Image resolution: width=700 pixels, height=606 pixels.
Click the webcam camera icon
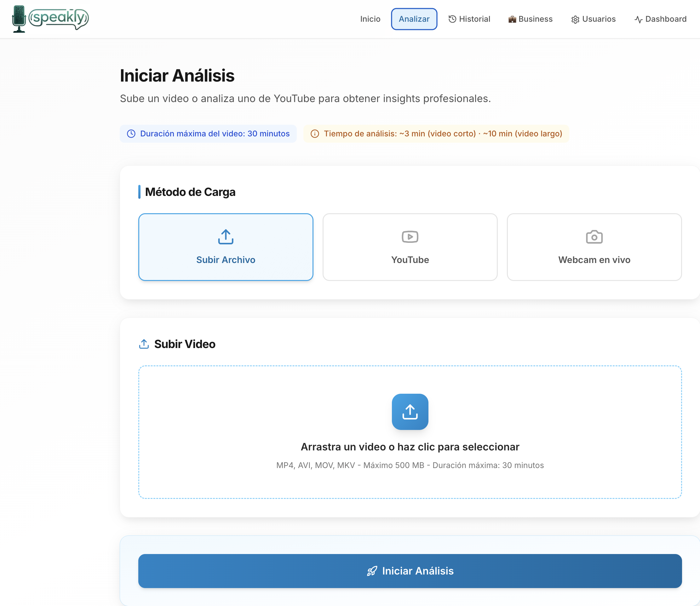pos(594,237)
